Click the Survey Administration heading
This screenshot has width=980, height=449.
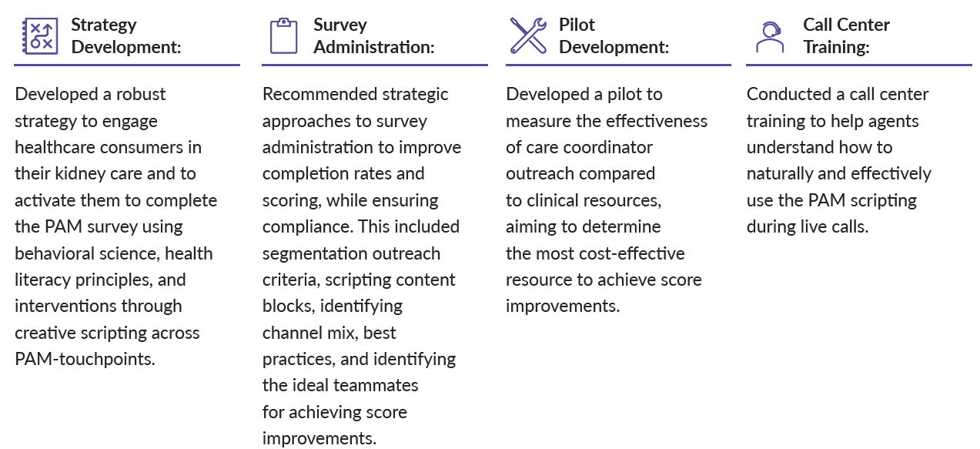click(x=373, y=35)
